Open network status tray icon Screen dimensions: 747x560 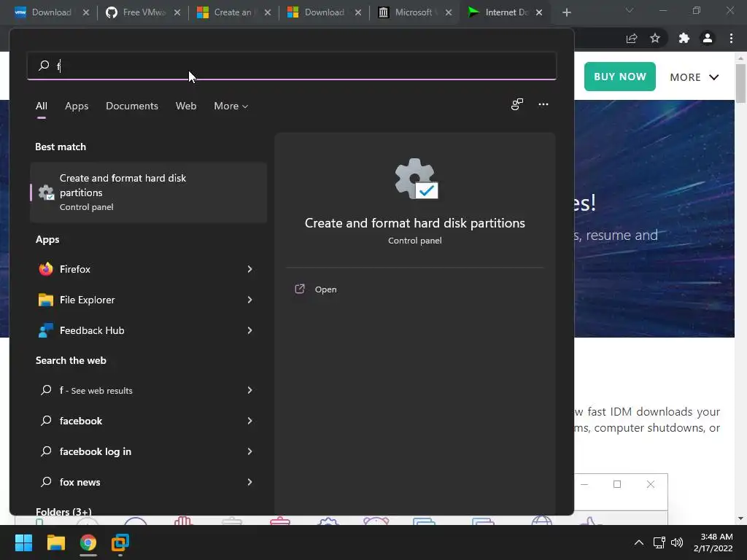(x=659, y=542)
